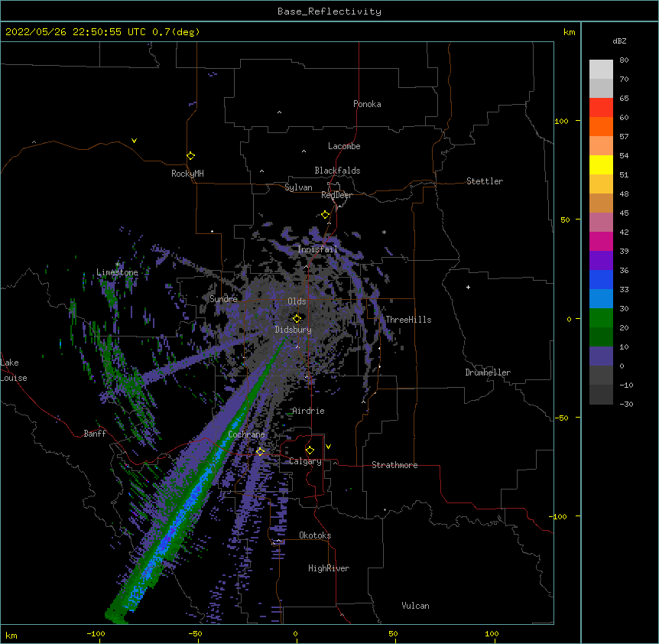Click the white caret marker west of Ponoka

280,112
